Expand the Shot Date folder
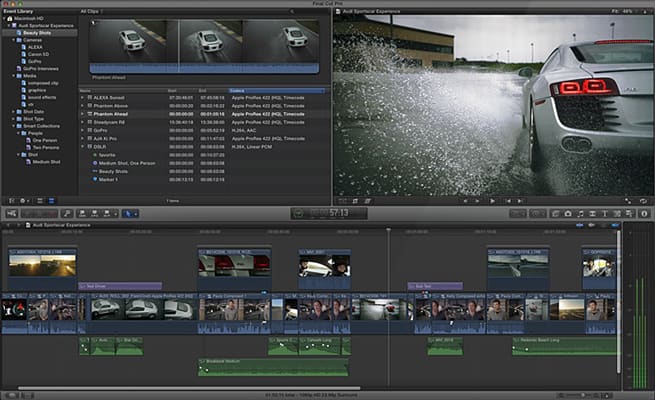The image size is (655, 400). pos(13,112)
